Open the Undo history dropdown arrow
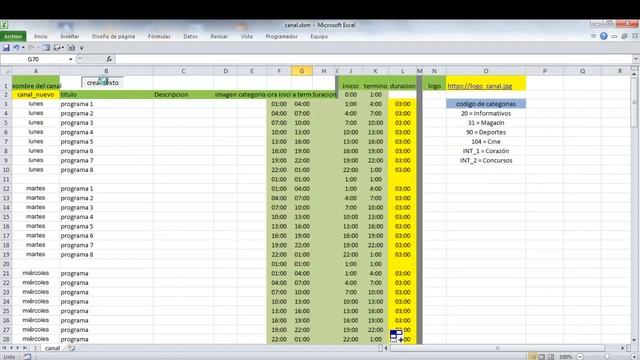This screenshot has height=360, width=640. coord(23,48)
